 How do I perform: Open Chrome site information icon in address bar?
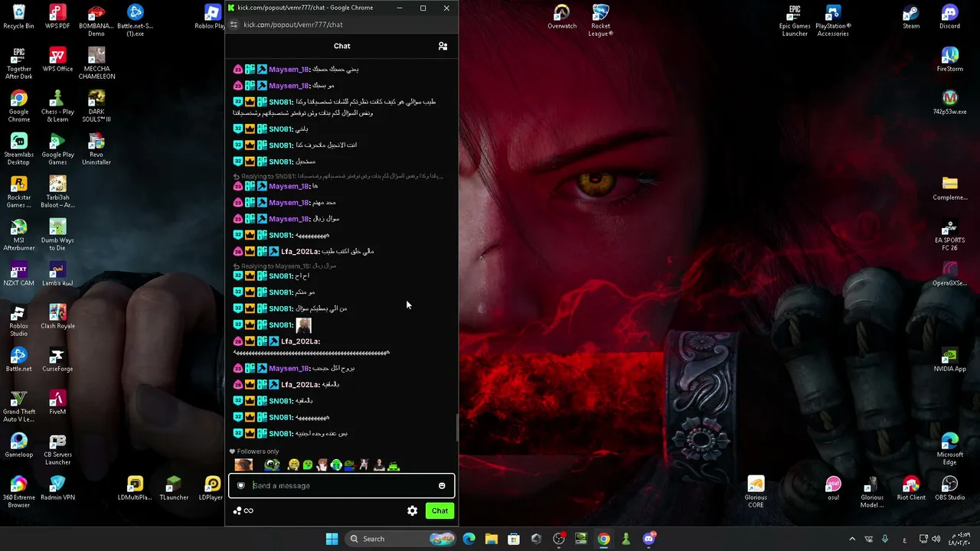(234, 24)
